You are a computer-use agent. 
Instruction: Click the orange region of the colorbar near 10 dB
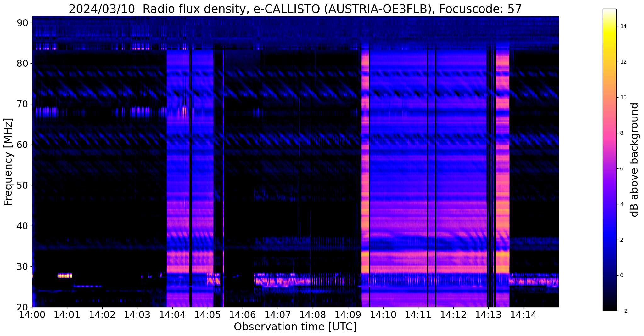pos(609,98)
